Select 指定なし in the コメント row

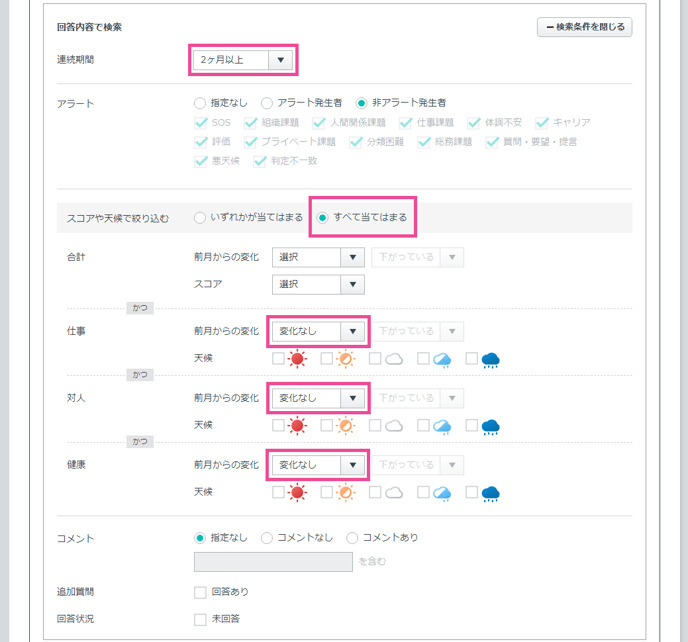200,538
